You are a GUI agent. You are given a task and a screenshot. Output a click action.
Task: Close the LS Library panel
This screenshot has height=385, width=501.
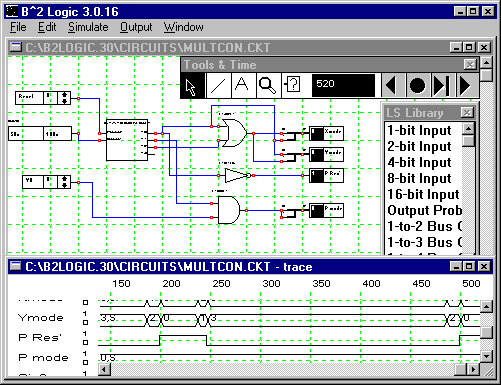click(467, 113)
